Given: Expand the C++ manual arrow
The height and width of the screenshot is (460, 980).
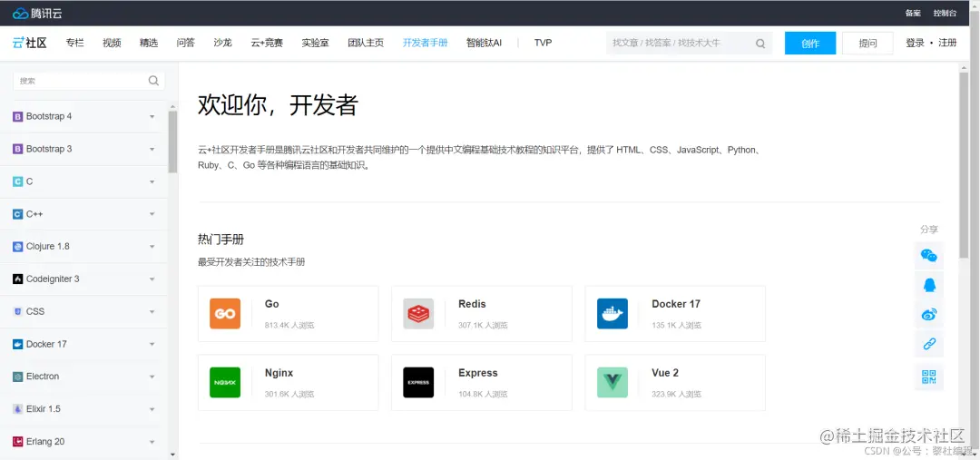Looking at the screenshot, I should (152, 214).
